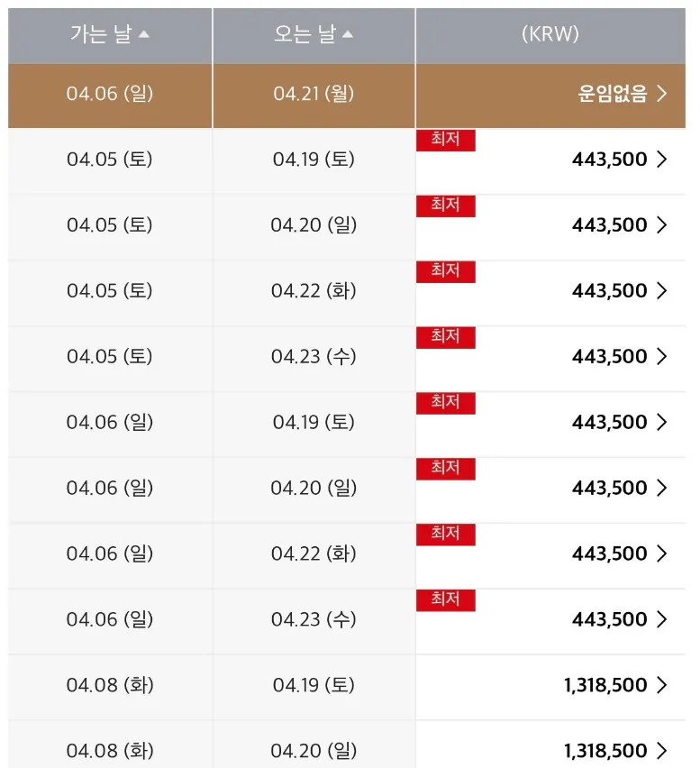The image size is (700, 768).
Task: Sort by return date arrow (오는 날)
Action: coord(348,35)
